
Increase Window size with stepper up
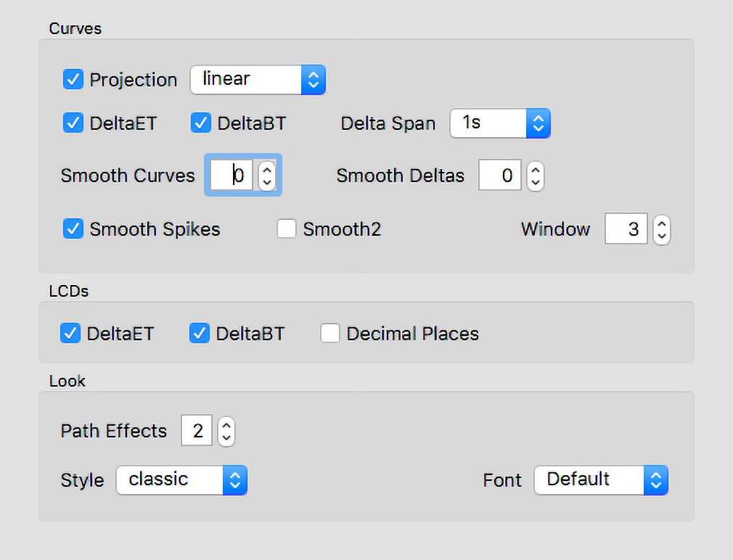661,223
